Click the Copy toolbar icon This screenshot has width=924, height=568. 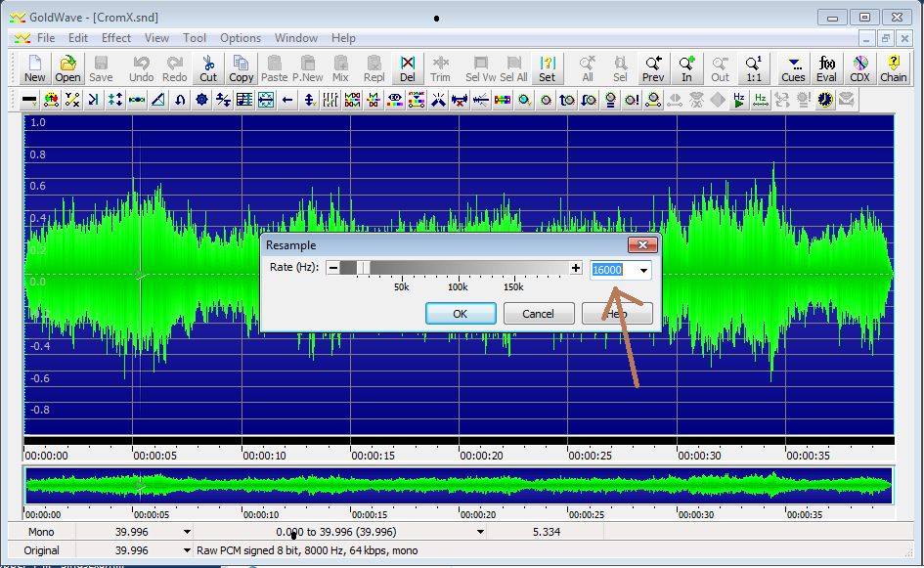(x=241, y=68)
